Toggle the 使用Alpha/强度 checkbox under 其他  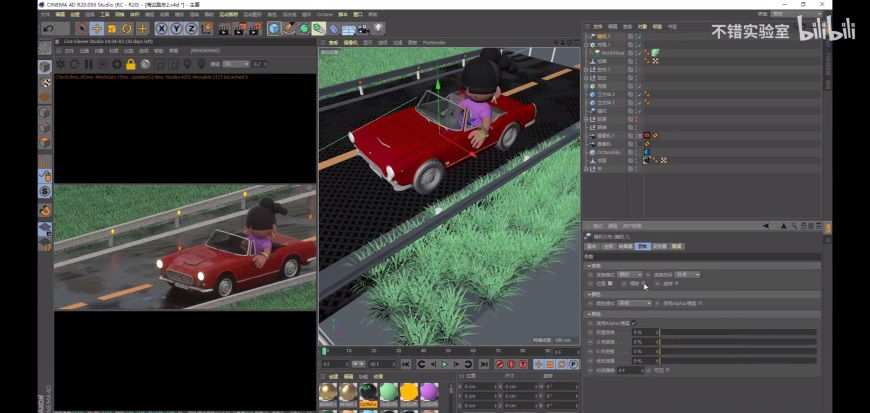(633, 323)
